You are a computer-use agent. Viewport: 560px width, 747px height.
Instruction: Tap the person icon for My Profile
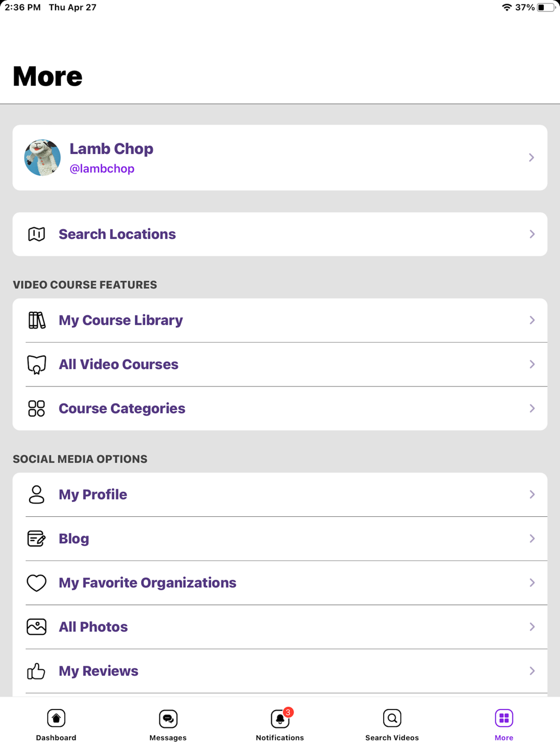(36, 494)
